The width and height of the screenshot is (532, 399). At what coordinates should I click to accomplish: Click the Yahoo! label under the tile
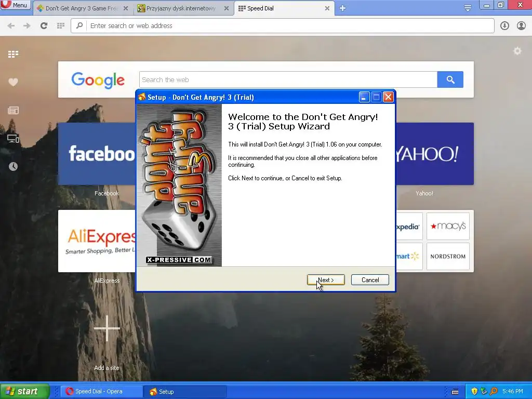424,193
